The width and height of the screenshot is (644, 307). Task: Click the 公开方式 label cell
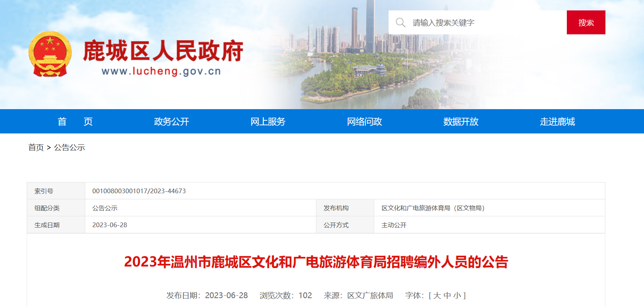click(x=345, y=225)
